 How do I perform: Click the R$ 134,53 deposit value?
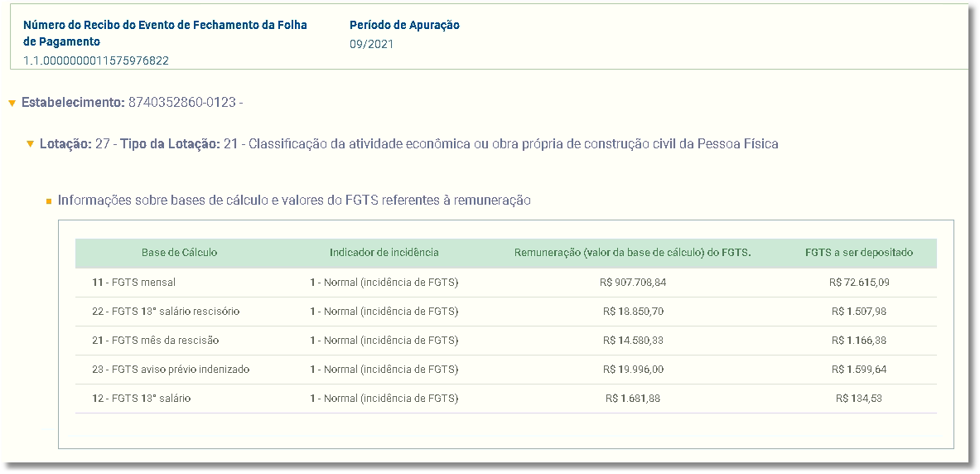pyautogui.click(x=859, y=399)
